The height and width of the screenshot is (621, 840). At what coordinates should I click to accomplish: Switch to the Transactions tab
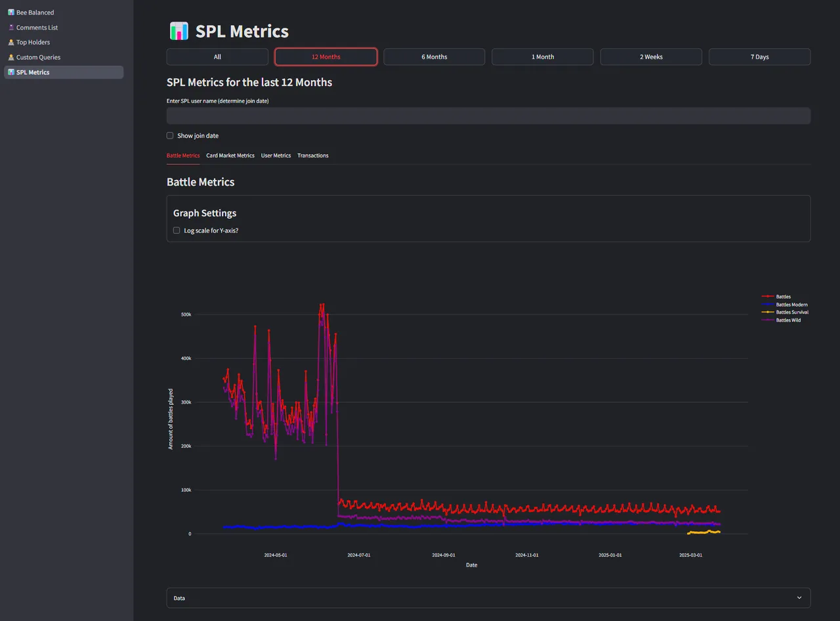coord(313,156)
